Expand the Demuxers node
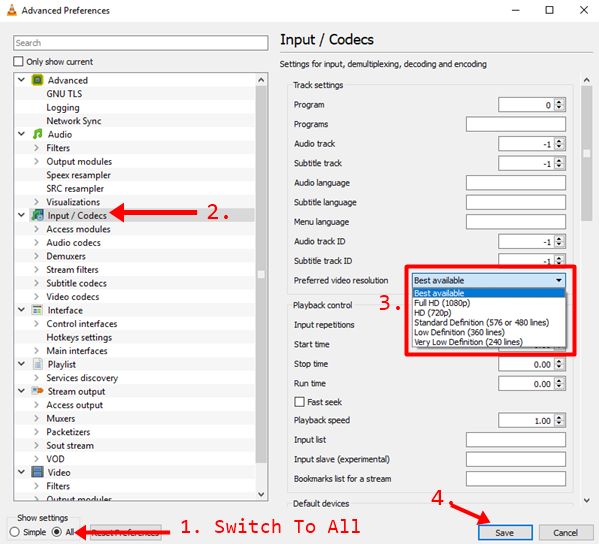The height and width of the screenshot is (544, 599). click(x=36, y=256)
